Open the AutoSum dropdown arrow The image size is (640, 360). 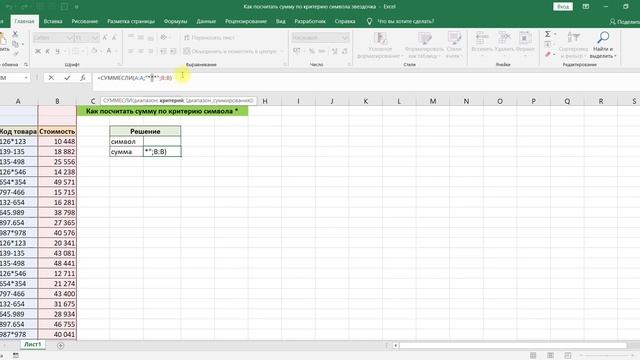(x=555, y=34)
